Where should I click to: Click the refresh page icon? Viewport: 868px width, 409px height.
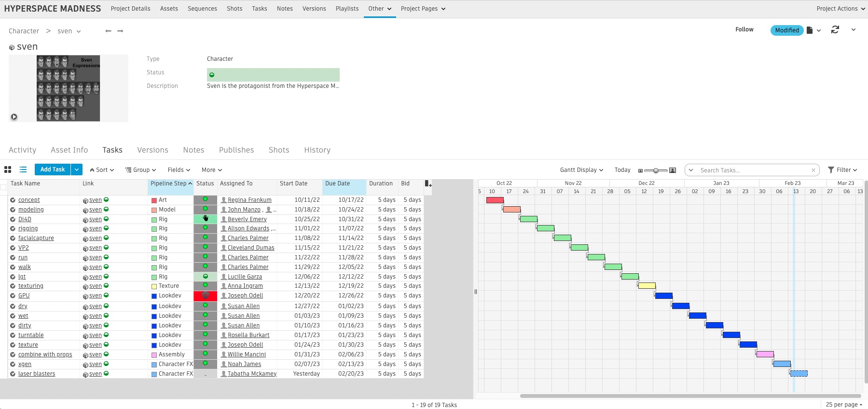835,30
